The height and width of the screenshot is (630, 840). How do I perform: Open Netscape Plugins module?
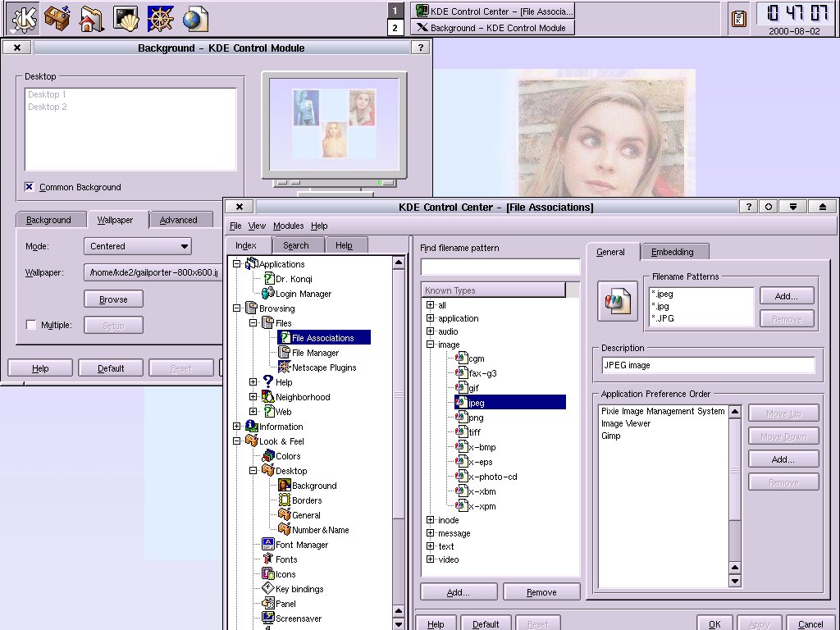(323, 367)
